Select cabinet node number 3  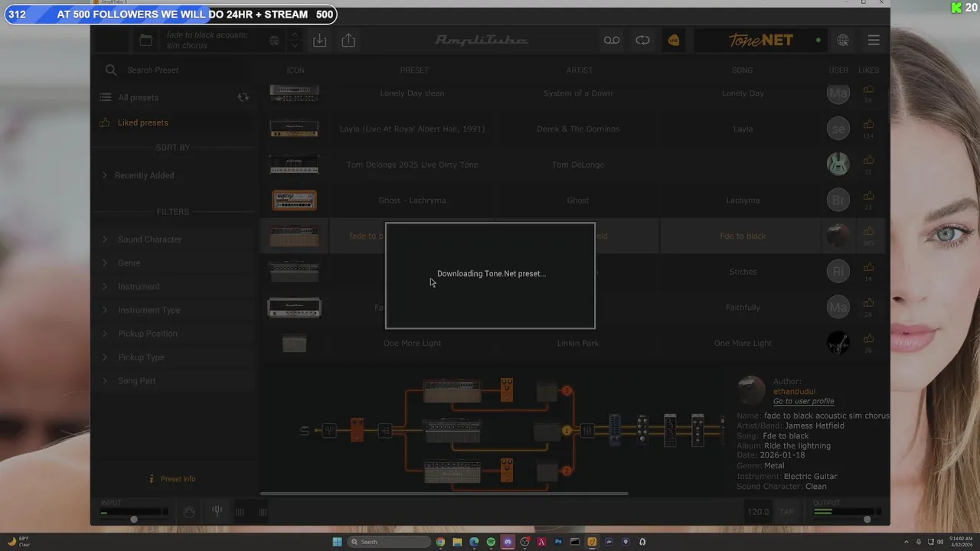pyautogui.click(x=567, y=391)
